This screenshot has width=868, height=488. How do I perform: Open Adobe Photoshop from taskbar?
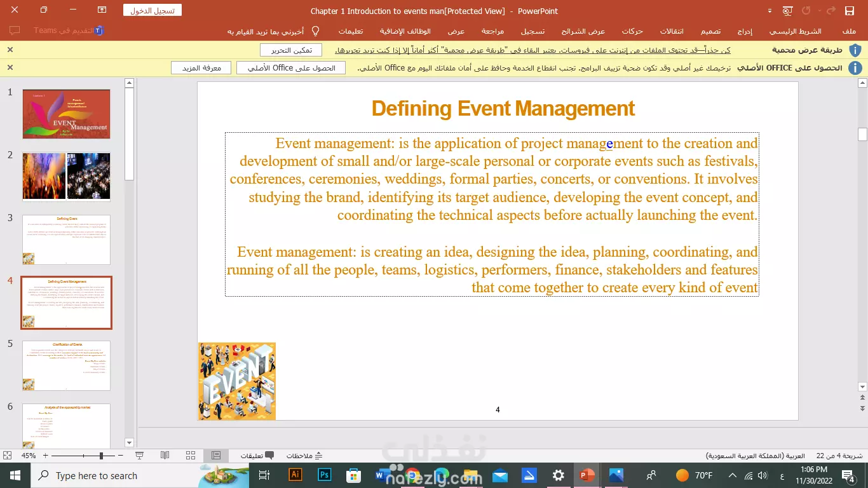pos(325,475)
